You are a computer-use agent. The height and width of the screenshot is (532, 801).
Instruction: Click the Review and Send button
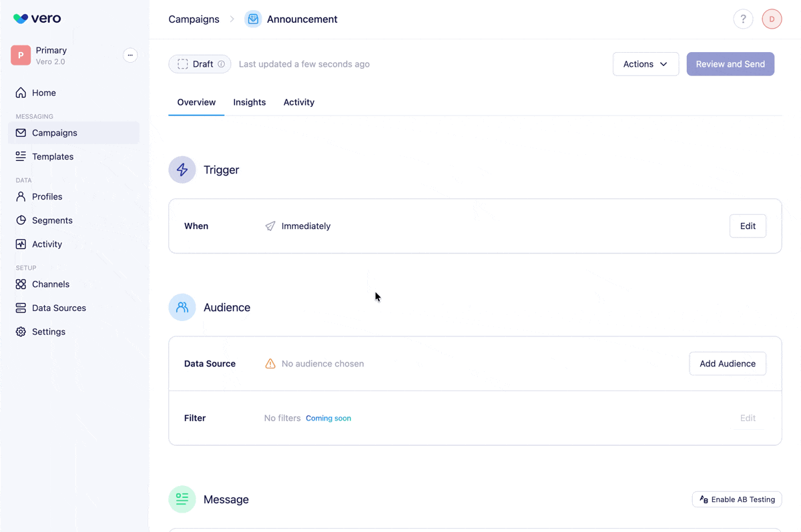click(730, 63)
